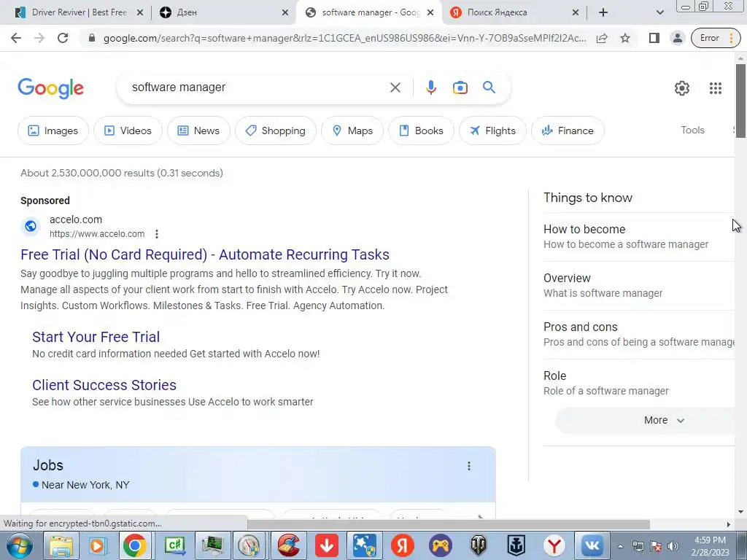
Task: Bookmark this page with the star icon
Action: pos(625,38)
